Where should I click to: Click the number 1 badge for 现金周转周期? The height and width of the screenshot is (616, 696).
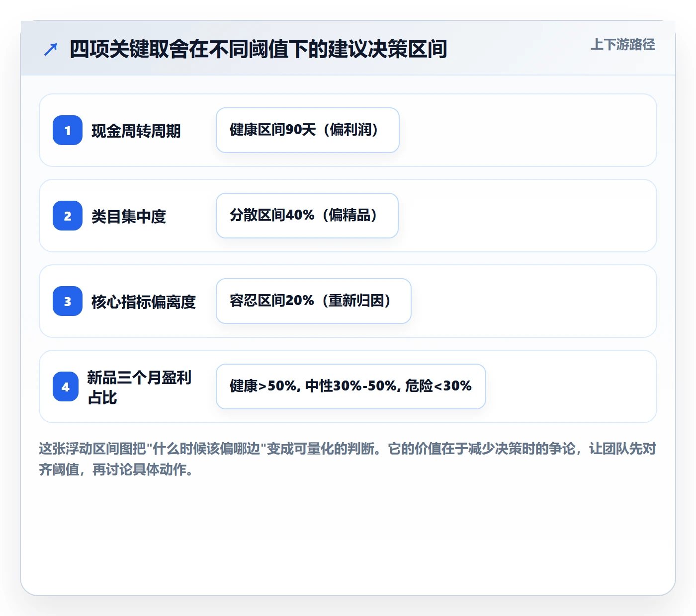[68, 130]
